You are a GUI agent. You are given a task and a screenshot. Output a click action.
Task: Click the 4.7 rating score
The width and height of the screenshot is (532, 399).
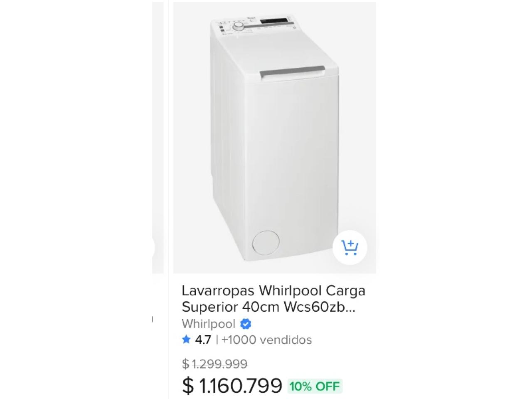pos(203,340)
